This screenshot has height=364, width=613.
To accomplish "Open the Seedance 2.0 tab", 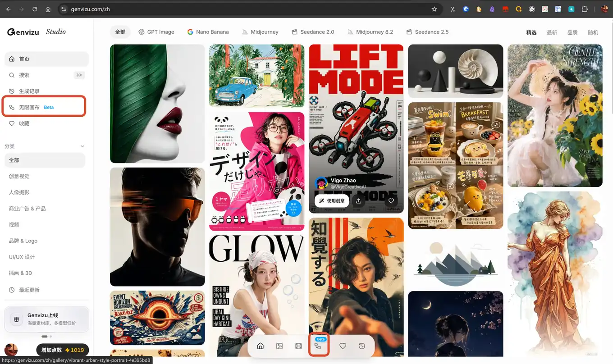I will point(313,32).
